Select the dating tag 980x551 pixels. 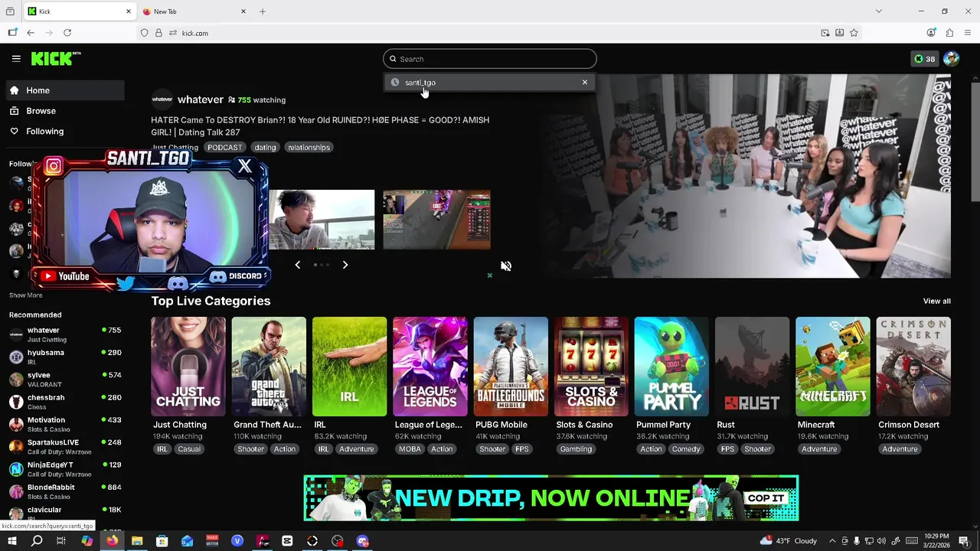point(265,148)
